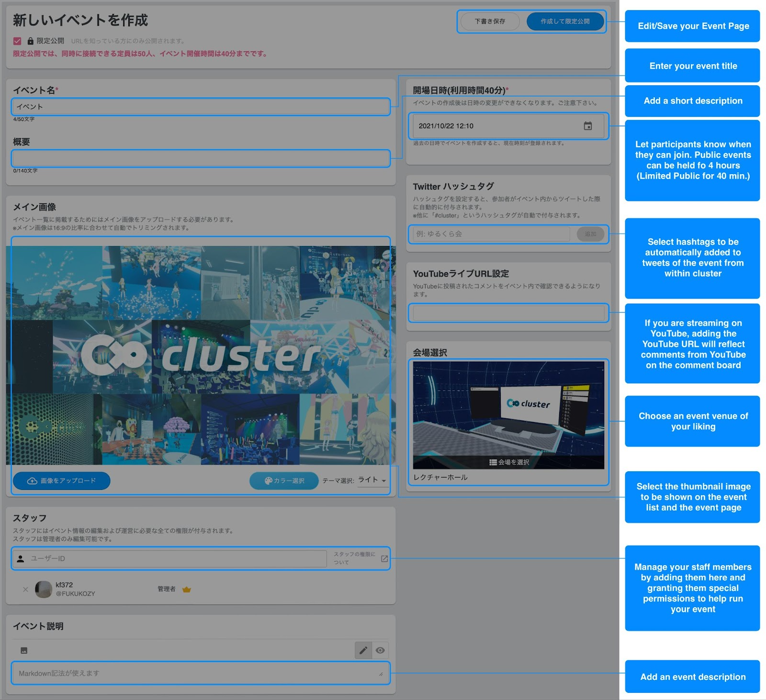This screenshot has height=700, width=766.
Task: Focus the イベント名 input field
Action: tap(201, 107)
